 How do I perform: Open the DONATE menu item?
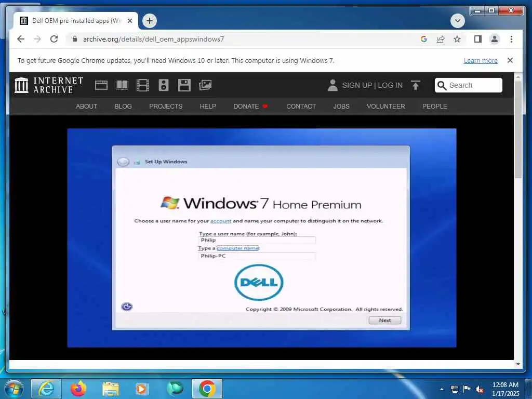[x=250, y=106]
